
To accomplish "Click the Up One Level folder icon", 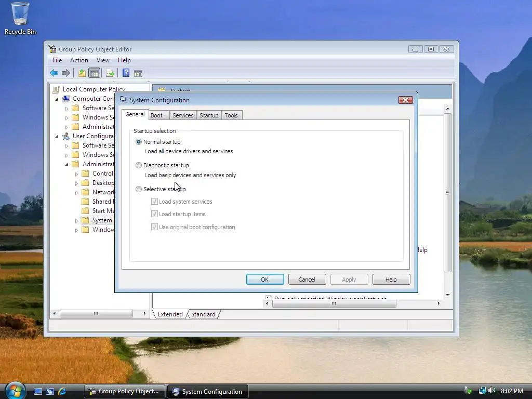I will coord(82,73).
